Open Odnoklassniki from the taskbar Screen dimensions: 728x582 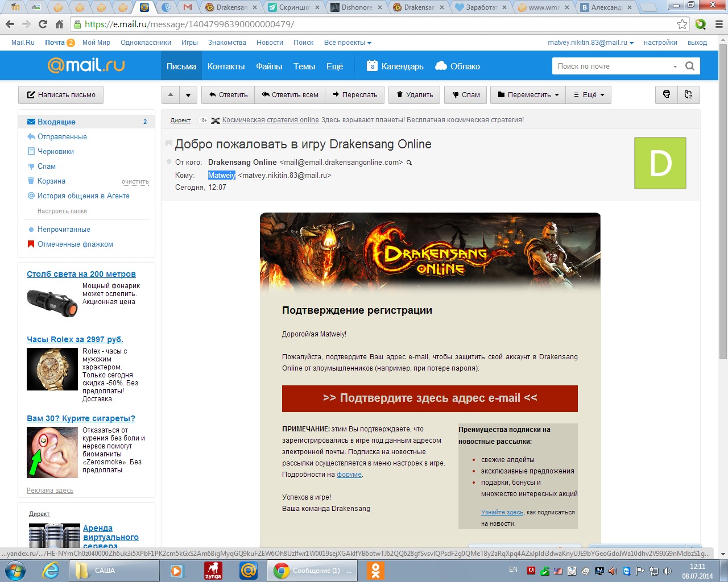375,571
